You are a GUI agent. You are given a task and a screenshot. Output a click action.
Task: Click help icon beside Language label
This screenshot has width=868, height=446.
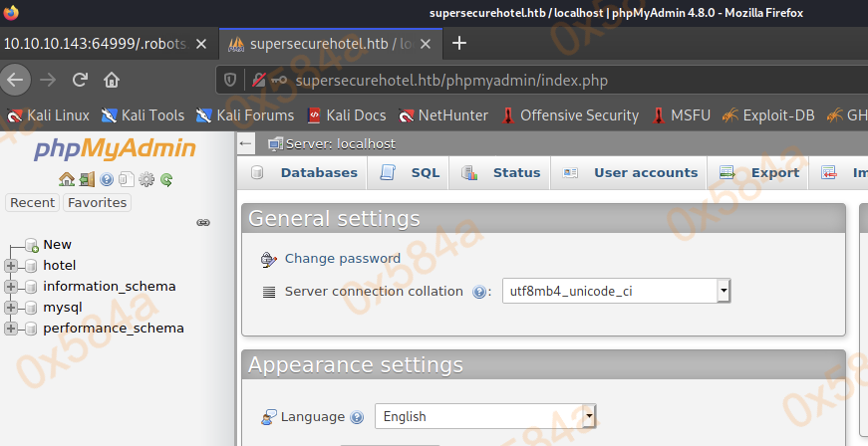click(357, 417)
